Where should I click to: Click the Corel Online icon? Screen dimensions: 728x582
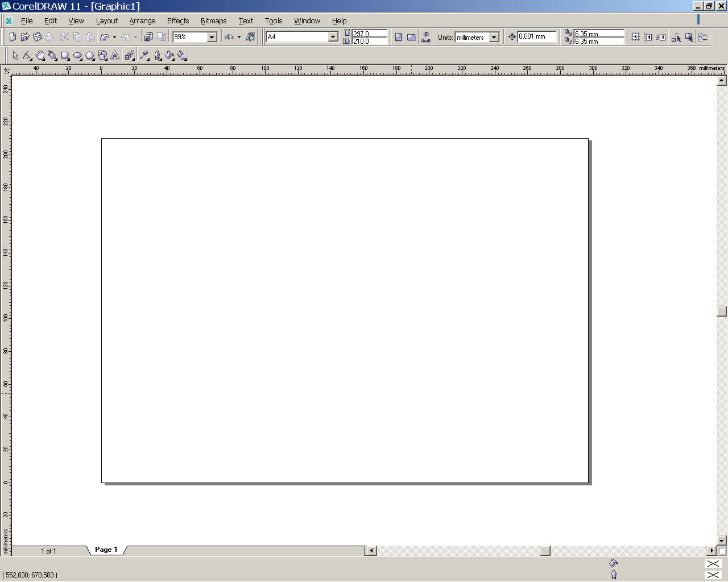tap(250, 37)
